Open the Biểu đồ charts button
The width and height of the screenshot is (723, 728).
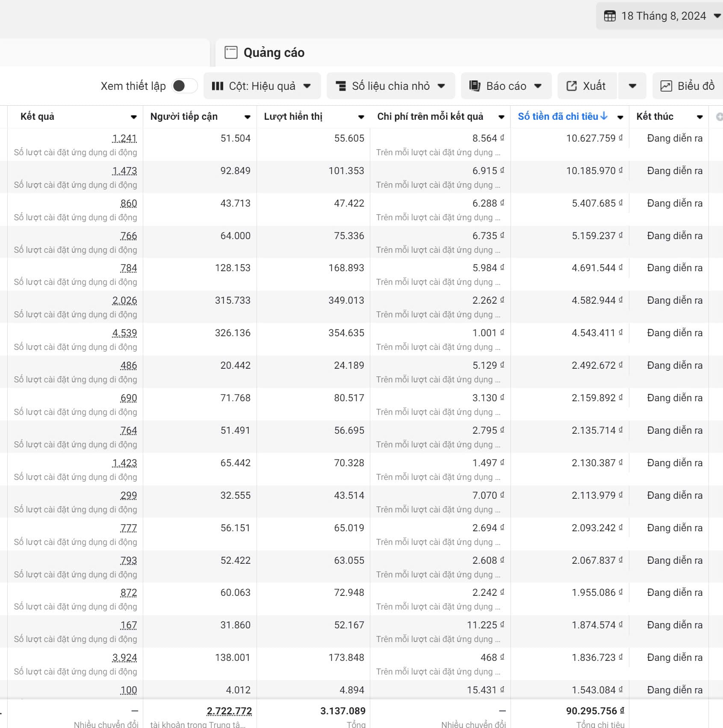pyautogui.click(x=688, y=86)
